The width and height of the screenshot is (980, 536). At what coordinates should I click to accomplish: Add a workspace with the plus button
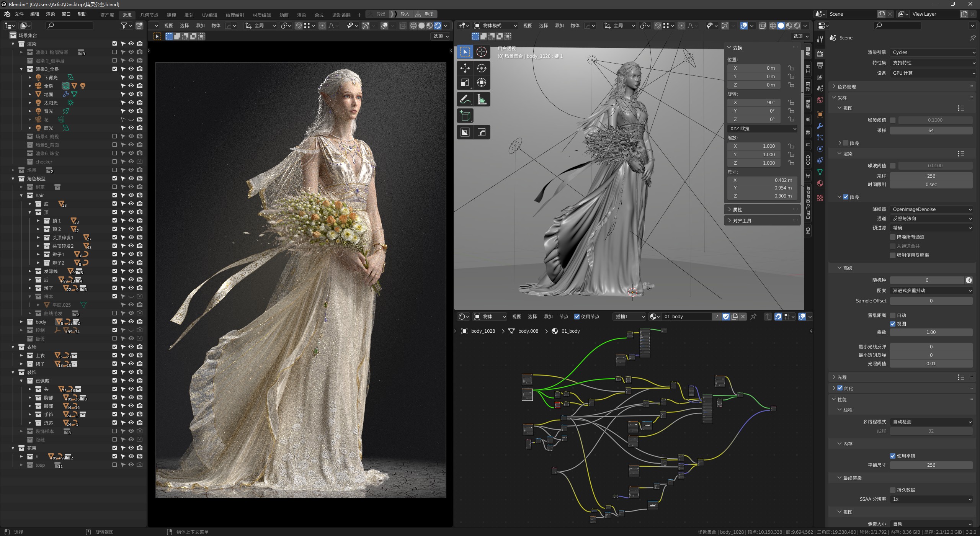click(359, 15)
